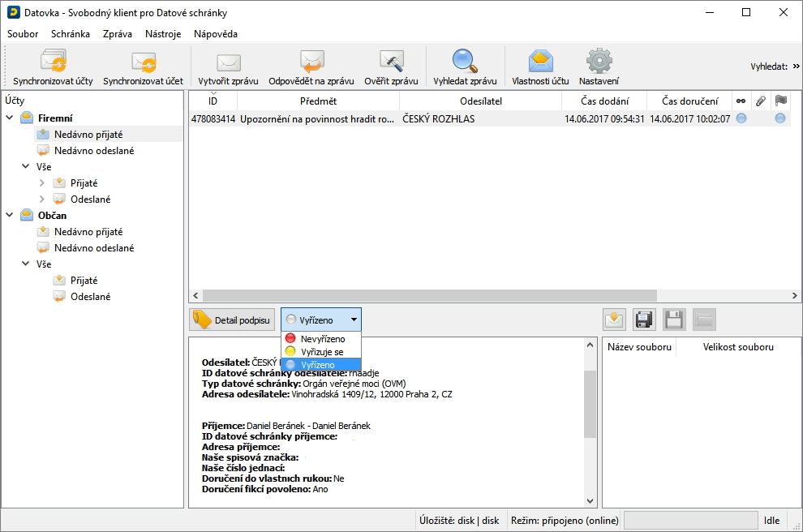Click the attachment paperclip column header

tap(761, 101)
